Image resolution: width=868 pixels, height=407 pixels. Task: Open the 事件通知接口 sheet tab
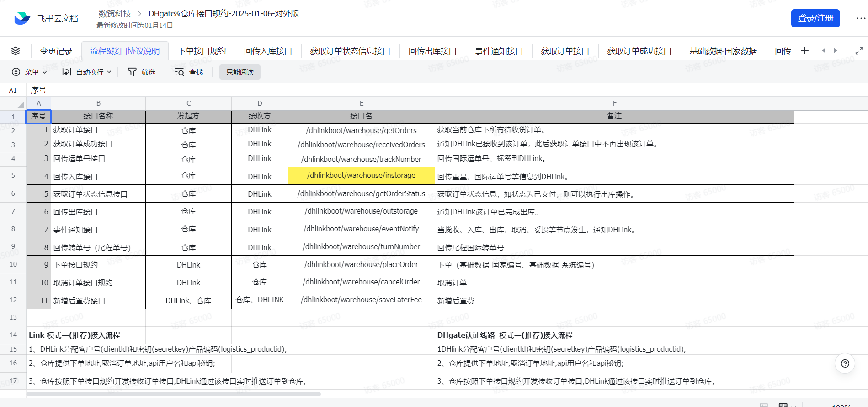pos(498,51)
